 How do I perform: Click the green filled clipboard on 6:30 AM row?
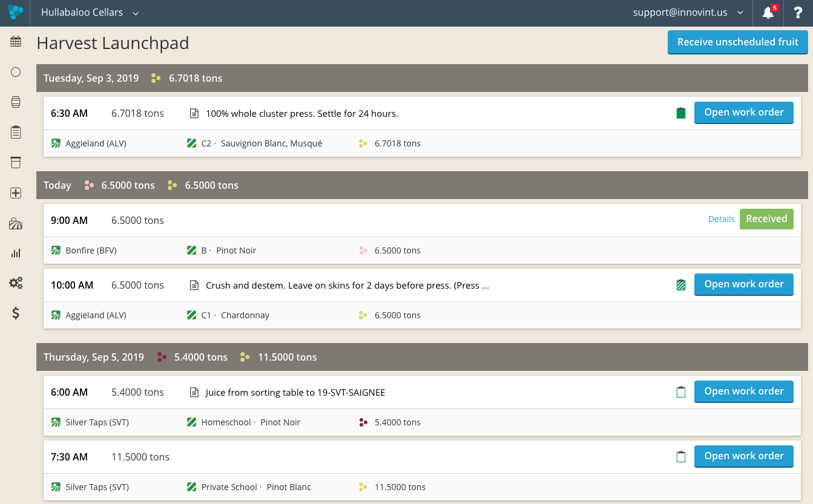681,113
